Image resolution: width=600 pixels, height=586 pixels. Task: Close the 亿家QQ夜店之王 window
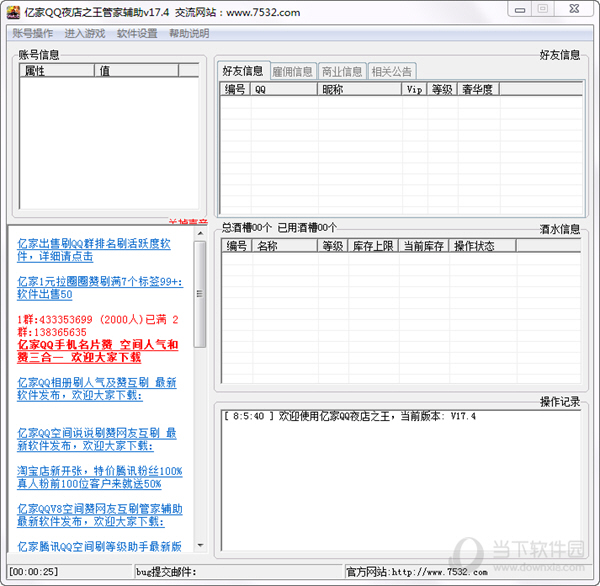click(574, 9)
